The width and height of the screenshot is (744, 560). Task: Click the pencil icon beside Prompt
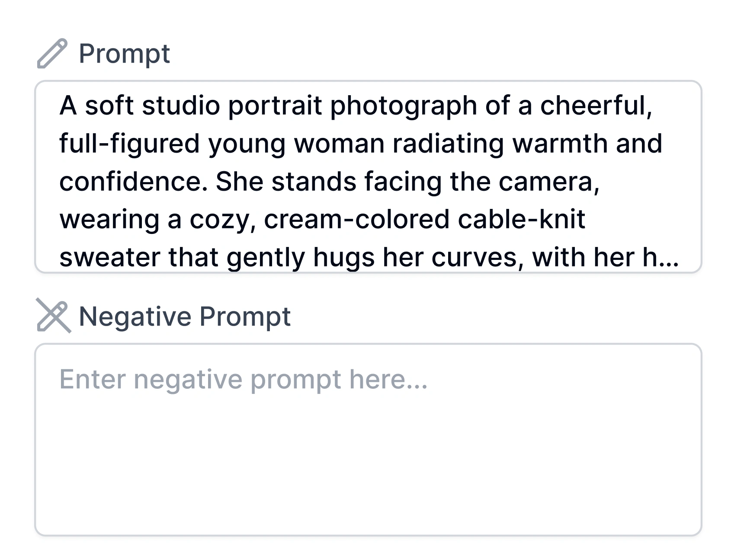52,54
